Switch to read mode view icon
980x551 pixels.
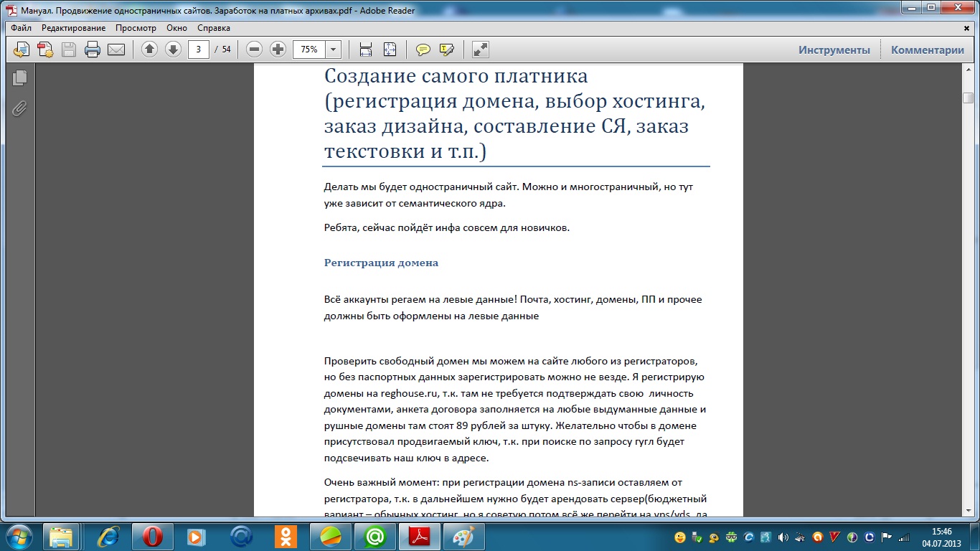pyautogui.click(x=481, y=50)
